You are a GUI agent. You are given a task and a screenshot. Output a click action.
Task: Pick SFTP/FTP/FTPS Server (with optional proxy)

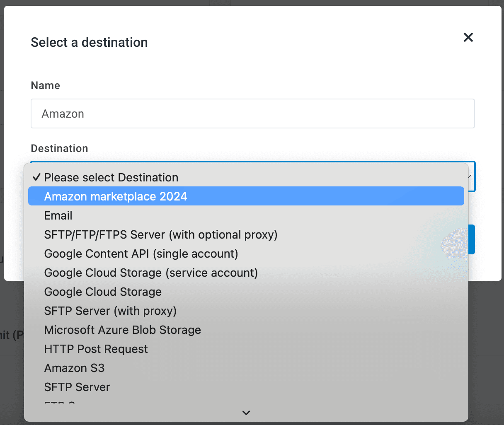click(x=161, y=234)
